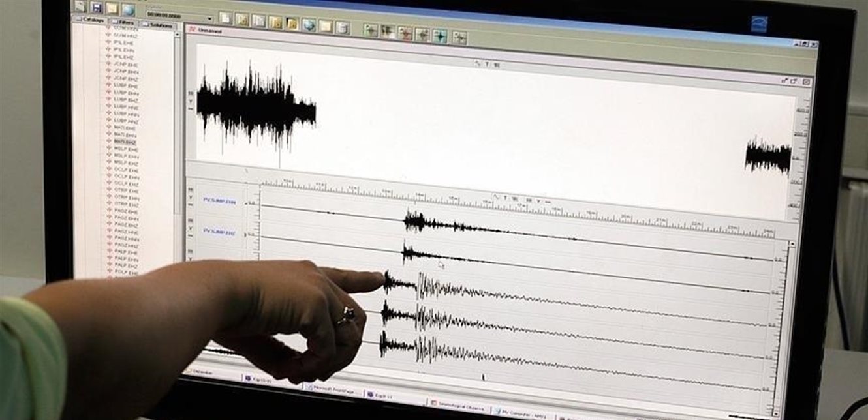Click the last waveform tool icon in toolbar
Image resolution: width=868 pixels, height=420 pixels.
459,38
